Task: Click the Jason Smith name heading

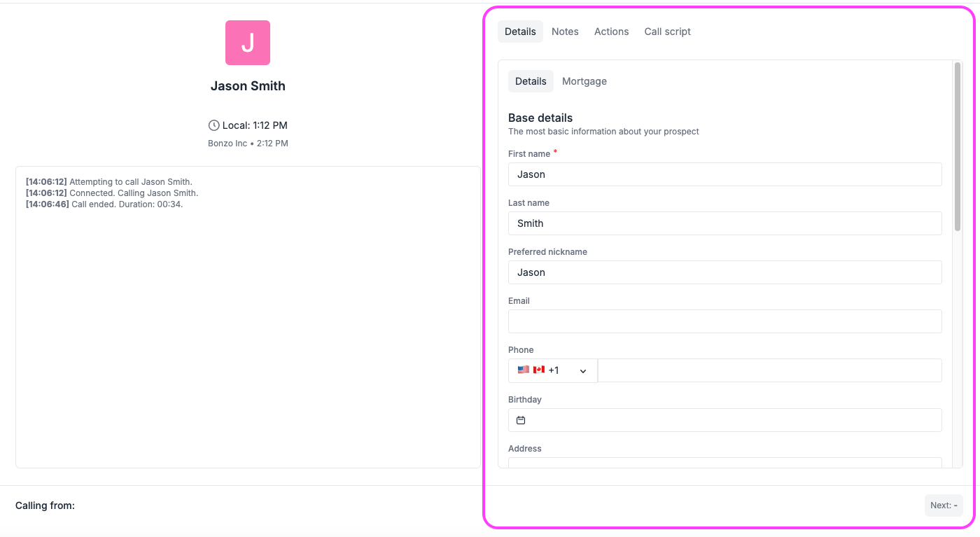Action: (x=248, y=86)
